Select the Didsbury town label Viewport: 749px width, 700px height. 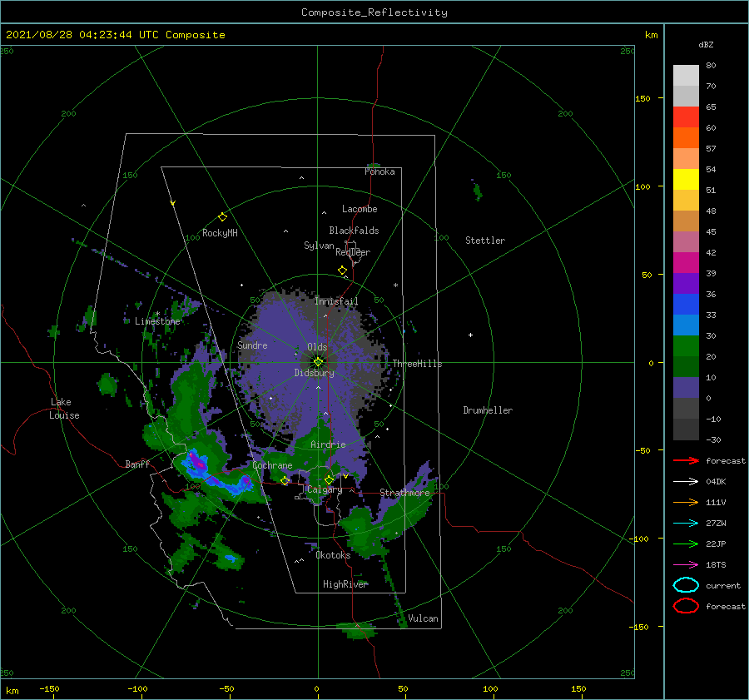314,373
